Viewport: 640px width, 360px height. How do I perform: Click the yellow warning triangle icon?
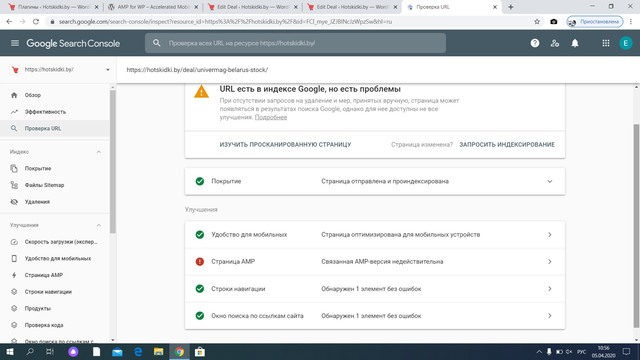pos(201,91)
